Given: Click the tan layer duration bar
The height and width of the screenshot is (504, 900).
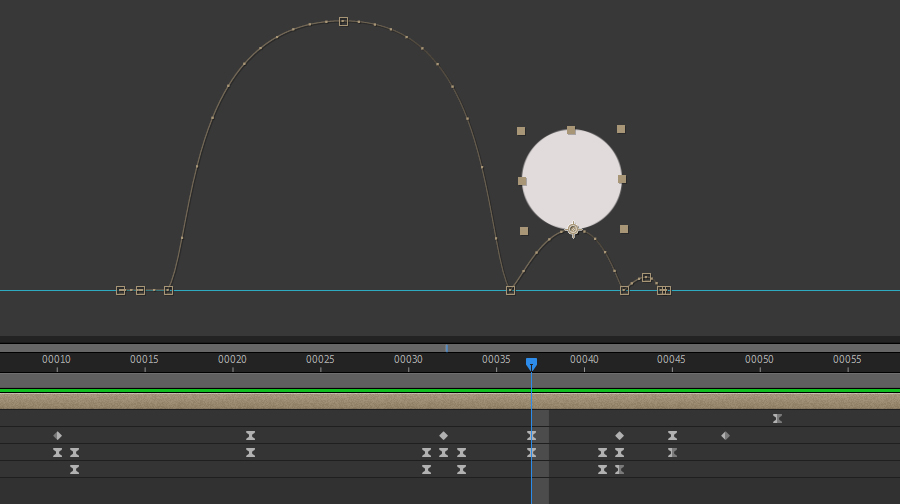Looking at the screenshot, I should [300, 401].
